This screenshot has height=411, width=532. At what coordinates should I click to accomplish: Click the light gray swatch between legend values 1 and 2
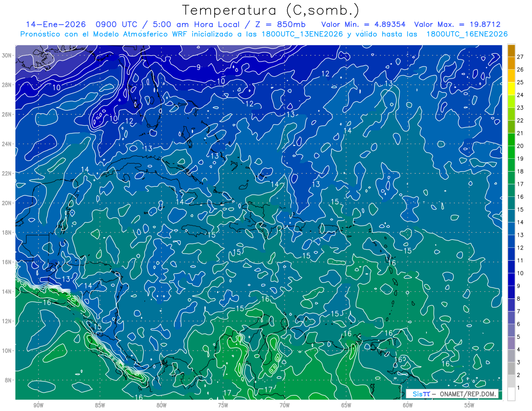coord(511,381)
